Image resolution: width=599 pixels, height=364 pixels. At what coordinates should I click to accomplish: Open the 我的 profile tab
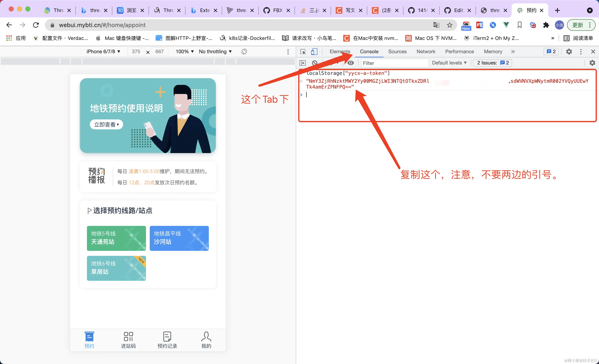pos(206,340)
